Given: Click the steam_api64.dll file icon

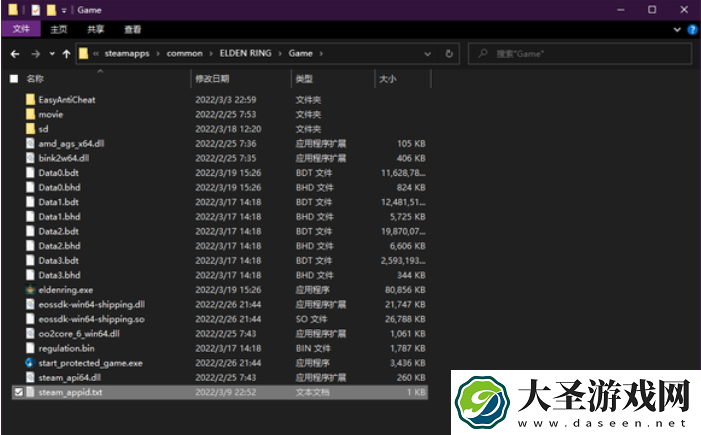Looking at the screenshot, I should 30,378.
